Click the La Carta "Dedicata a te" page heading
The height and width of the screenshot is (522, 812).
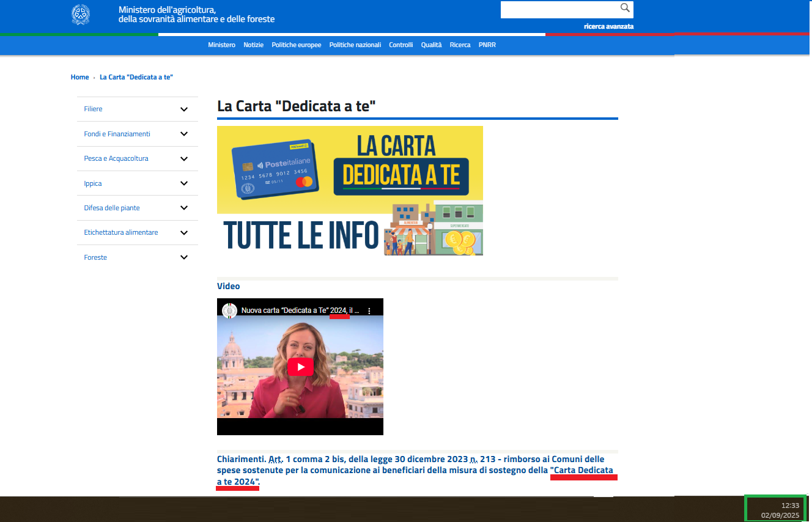(x=296, y=106)
